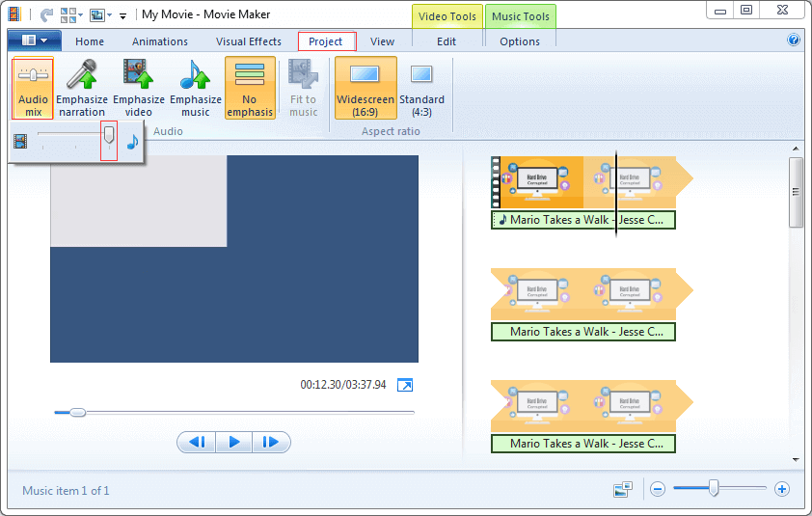Click the Next frame button
The width and height of the screenshot is (812, 516).
(x=271, y=442)
